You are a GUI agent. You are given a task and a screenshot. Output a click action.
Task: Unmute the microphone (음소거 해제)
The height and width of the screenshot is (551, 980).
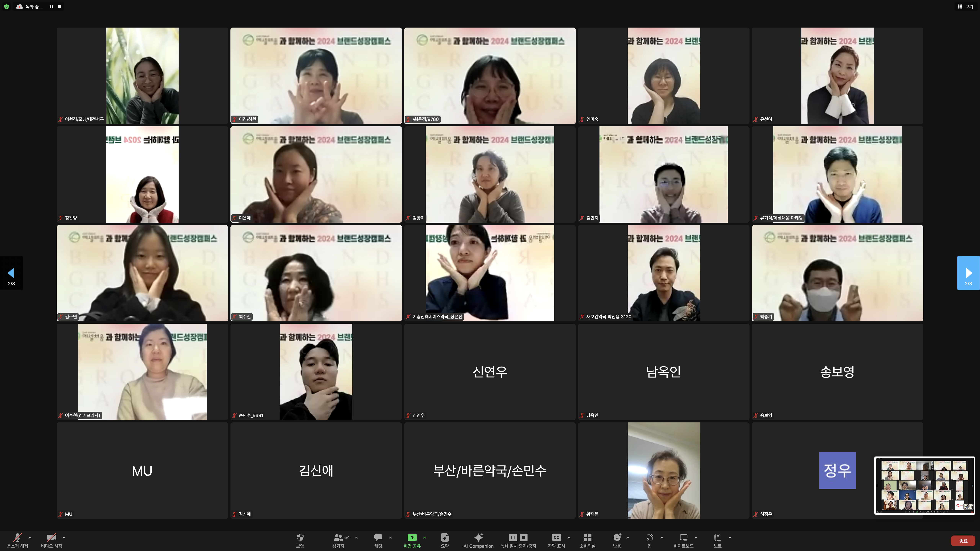(17, 537)
